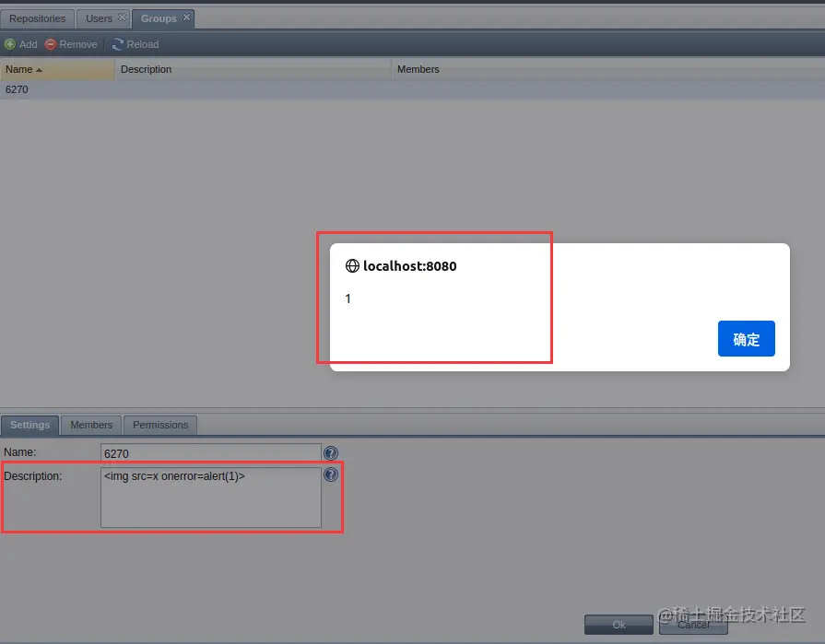
Task: Click the Description column header
Action: [253, 69]
